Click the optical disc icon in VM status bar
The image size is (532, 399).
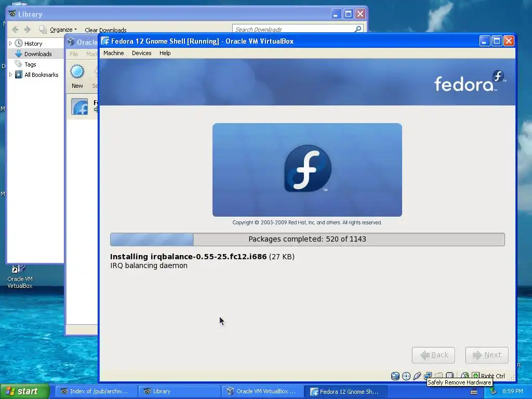coord(406,376)
